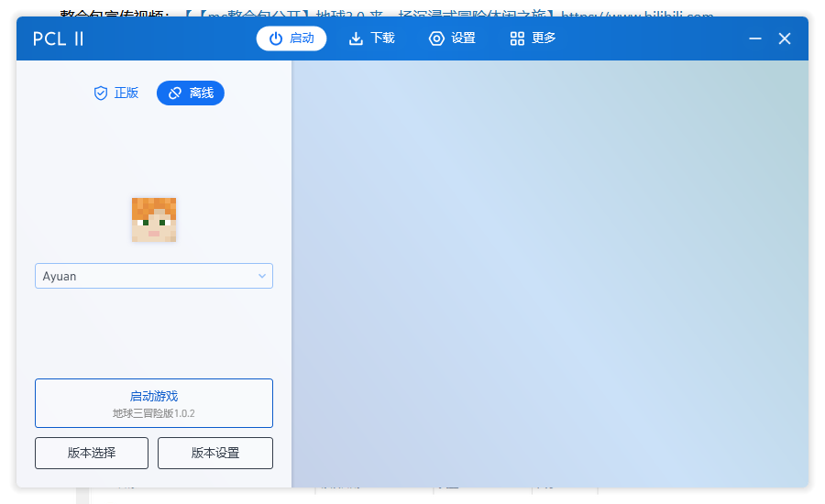Click the Minecraft skin avatar head
The image size is (825, 504).
pyautogui.click(x=154, y=220)
